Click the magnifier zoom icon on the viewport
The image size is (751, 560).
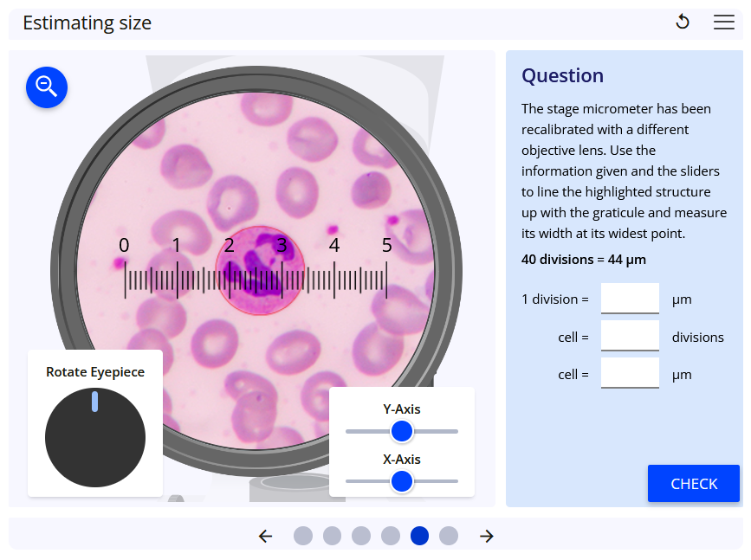click(x=46, y=87)
